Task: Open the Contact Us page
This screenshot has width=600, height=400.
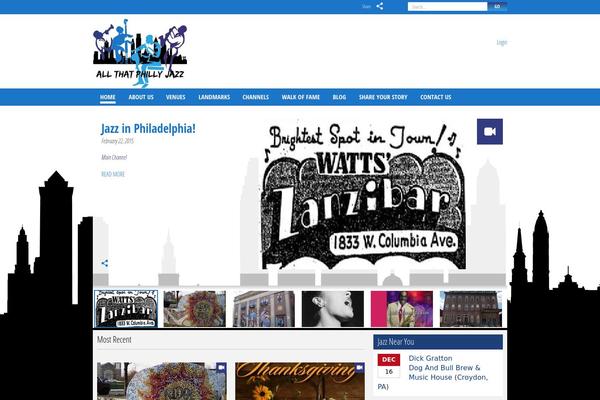Action: pos(436,97)
